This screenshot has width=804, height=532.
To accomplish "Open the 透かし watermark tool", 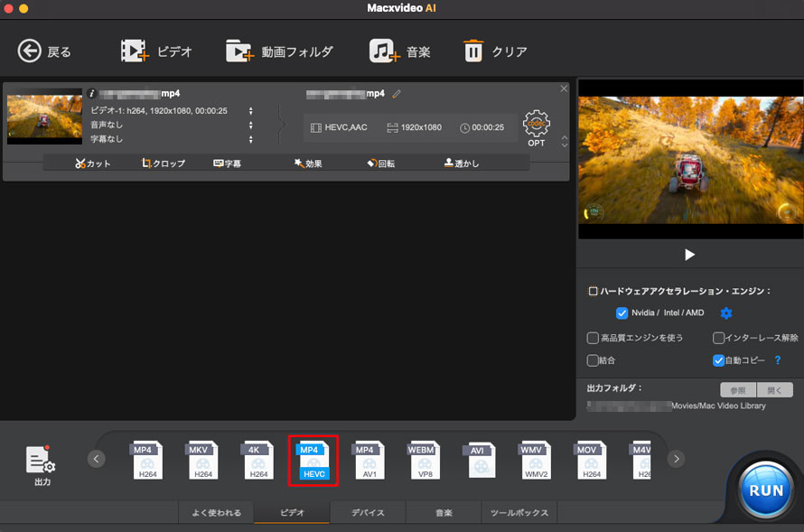I will click(x=461, y=162).
